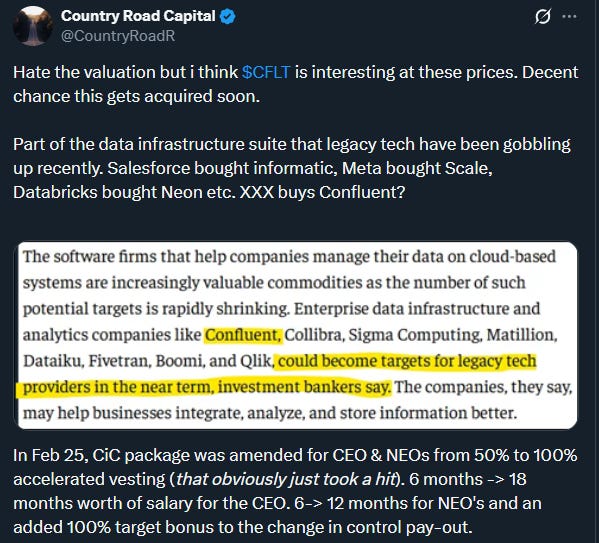The height and width of the screenshot is (543, 599).
Task: Open the Grok explain-post icon
Action: [x=542, y=16]
